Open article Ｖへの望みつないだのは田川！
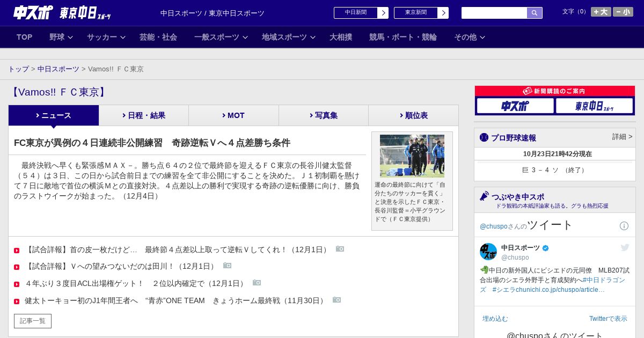644x338 pixels. coord(121,266)
